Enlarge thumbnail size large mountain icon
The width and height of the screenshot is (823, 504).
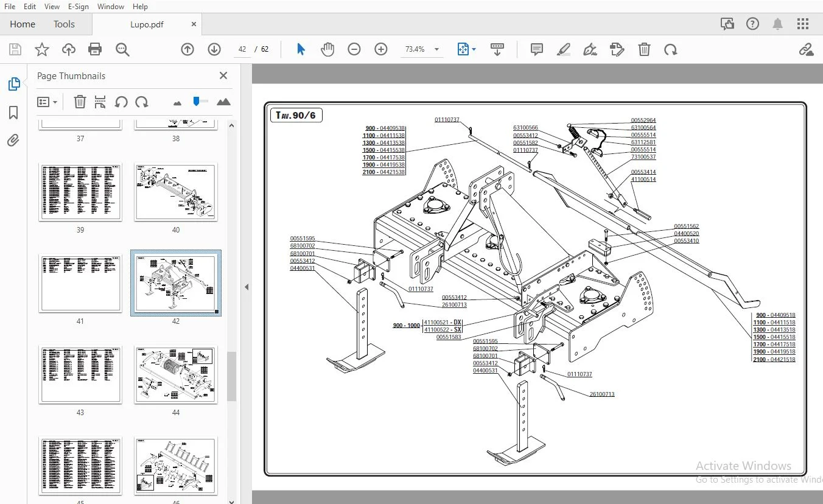click(x=223, y=102)
